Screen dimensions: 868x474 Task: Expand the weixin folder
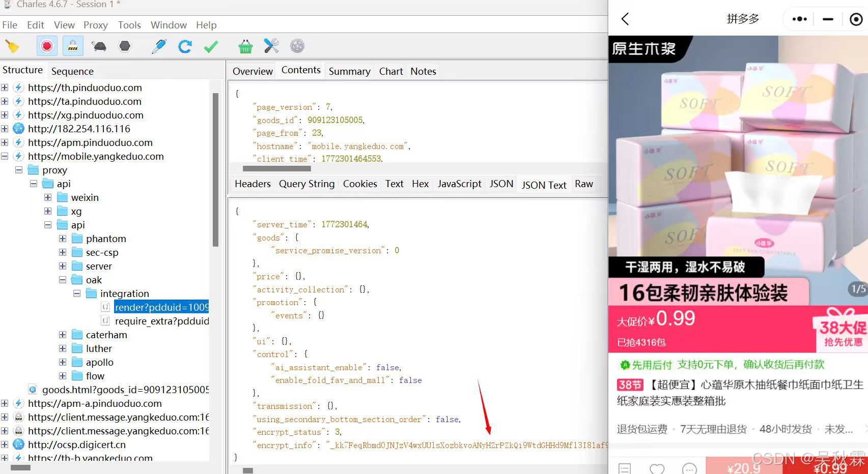pyautogui.click(x=48, y=197)
